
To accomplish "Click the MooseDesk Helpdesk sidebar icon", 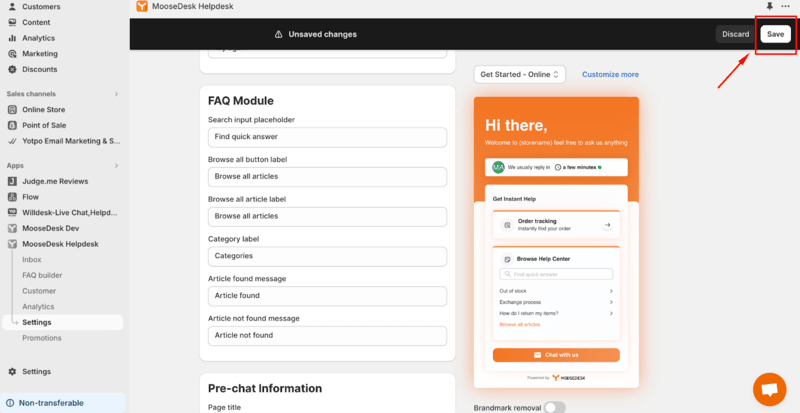I will coord(12,244).
